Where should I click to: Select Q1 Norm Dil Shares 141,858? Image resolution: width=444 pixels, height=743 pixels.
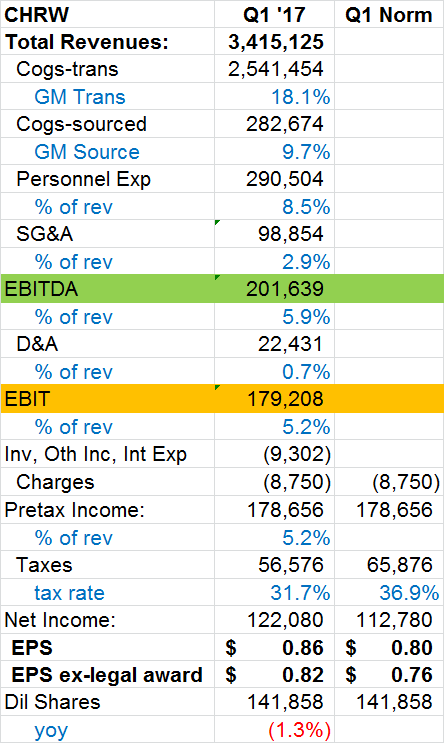pyautogui.click(x=394, y=702)
